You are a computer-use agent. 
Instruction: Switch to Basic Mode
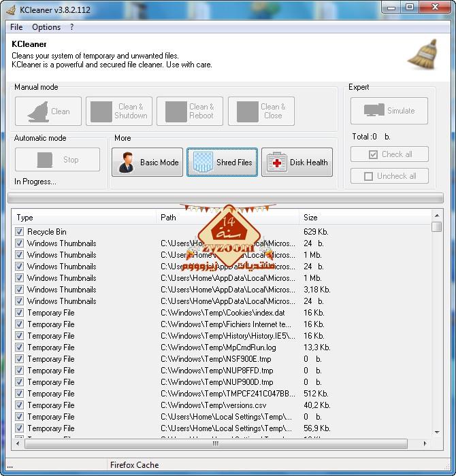(147, 162)
